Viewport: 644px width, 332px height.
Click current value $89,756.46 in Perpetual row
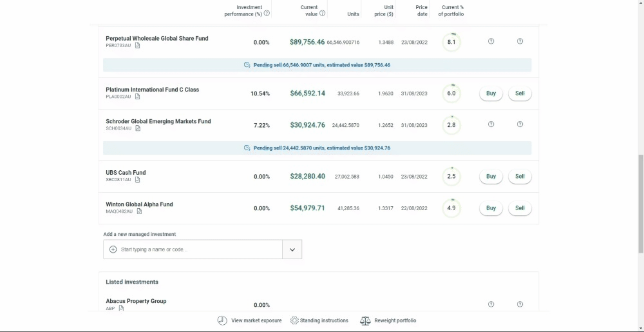307,42
